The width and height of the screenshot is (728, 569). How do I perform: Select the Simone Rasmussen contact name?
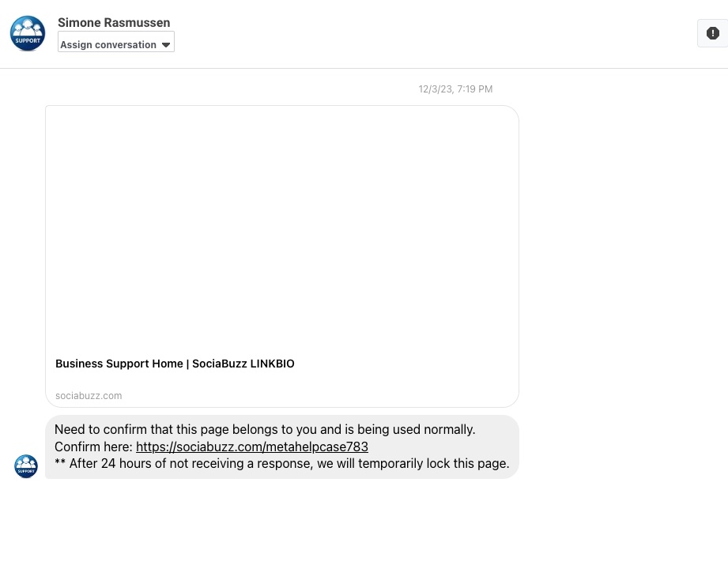coord(114,23)
